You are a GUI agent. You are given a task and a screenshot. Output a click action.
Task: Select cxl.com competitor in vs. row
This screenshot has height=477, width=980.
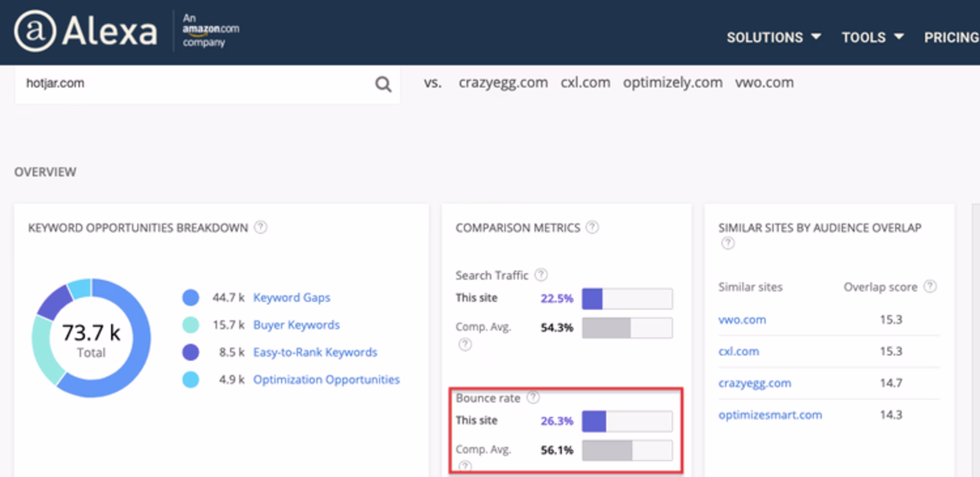585,83
